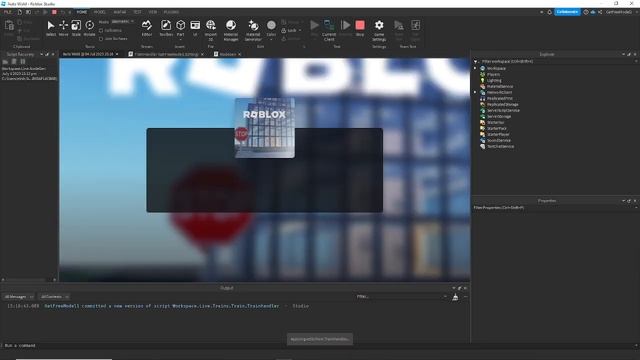This screenshot has width=640, height=360.
Task: Clear output with the broom icon
Action: tap(455, 297)
